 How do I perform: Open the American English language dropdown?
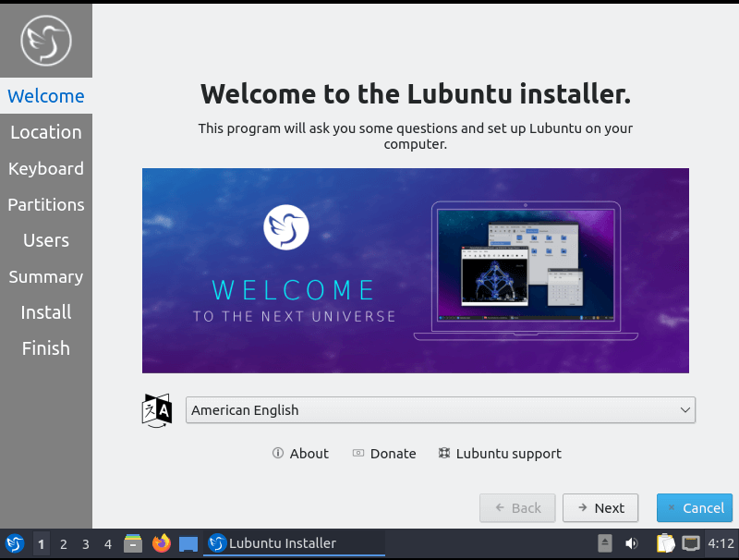click(441, 410)
